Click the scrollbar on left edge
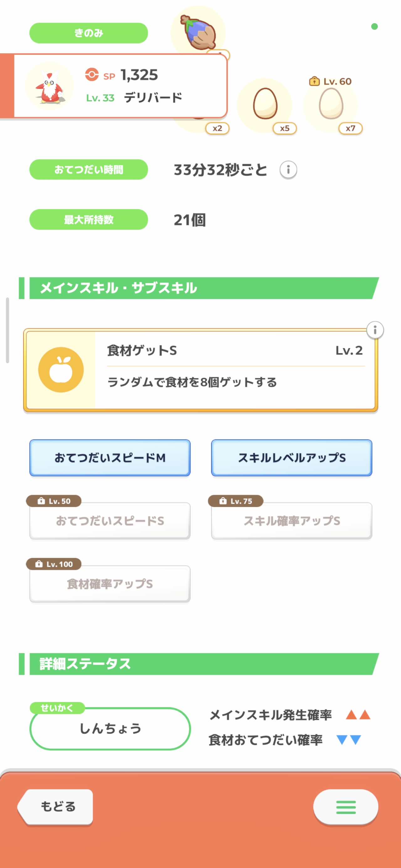The width and height of the screenshot is (401, 868). coord(8,330)
